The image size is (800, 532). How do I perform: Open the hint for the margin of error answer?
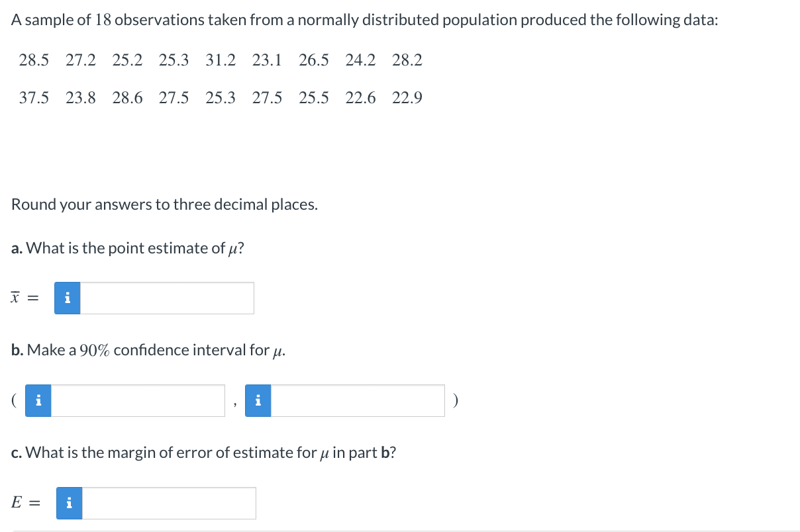69,503
